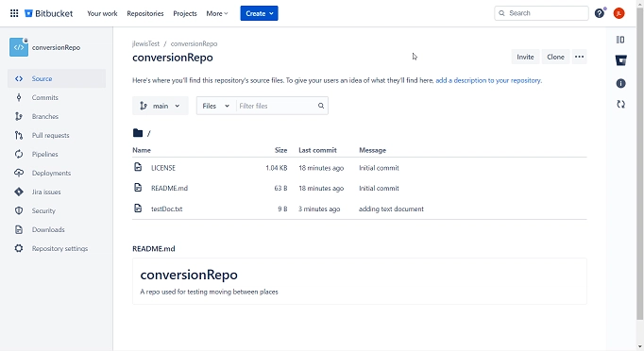Follow the add a description link
This screenshot has height=351, width=644.
[488, 80]
